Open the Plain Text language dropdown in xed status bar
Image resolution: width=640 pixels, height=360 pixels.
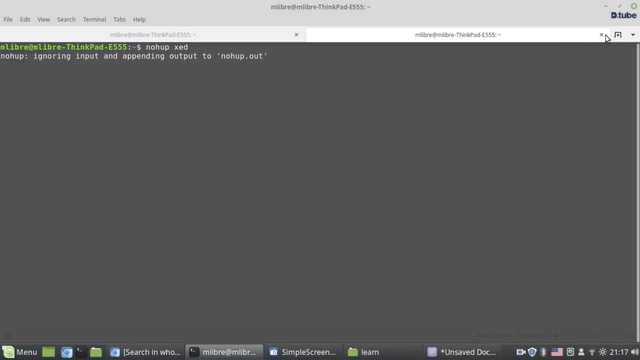click(x=493, y=336)
